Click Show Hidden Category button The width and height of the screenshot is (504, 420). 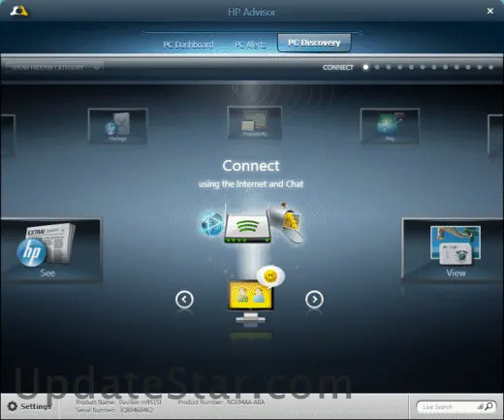55,67
